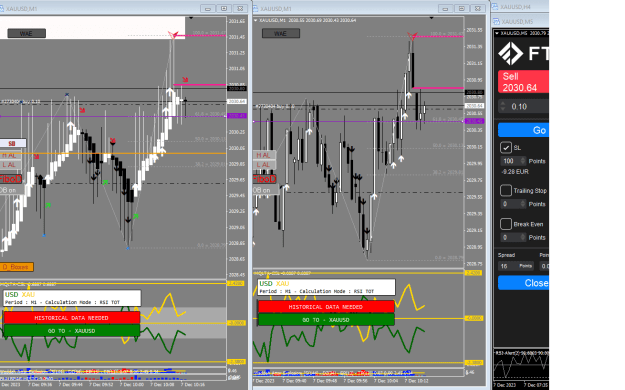Click the WAE button in middle chart
The width and height of the screenshot is (625, 390).
coord(281,33)
